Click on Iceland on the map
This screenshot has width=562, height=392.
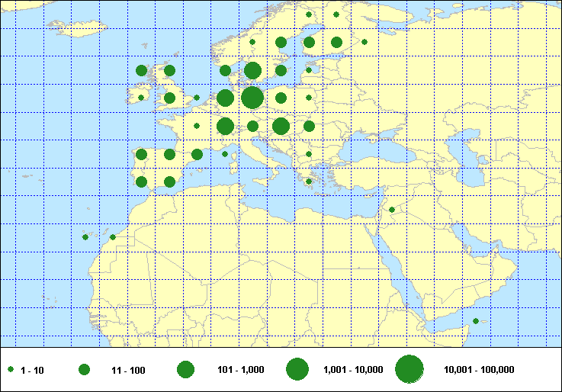click(79, 27)
